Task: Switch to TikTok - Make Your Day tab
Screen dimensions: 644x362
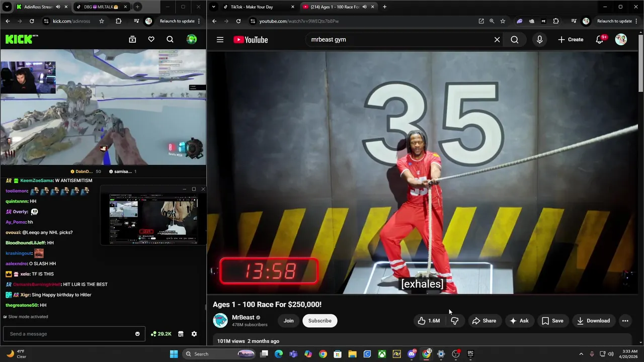Action: click(259, 7)
